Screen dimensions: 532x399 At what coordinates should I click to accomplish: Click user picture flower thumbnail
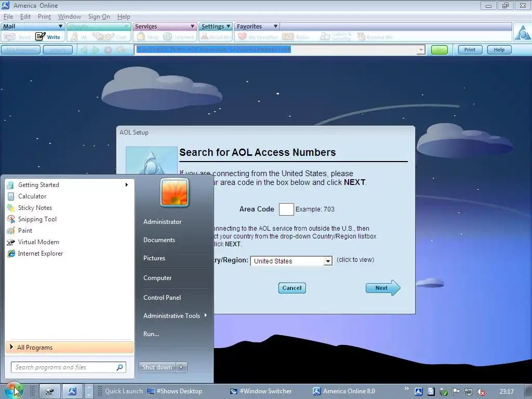tap(175, 192)
